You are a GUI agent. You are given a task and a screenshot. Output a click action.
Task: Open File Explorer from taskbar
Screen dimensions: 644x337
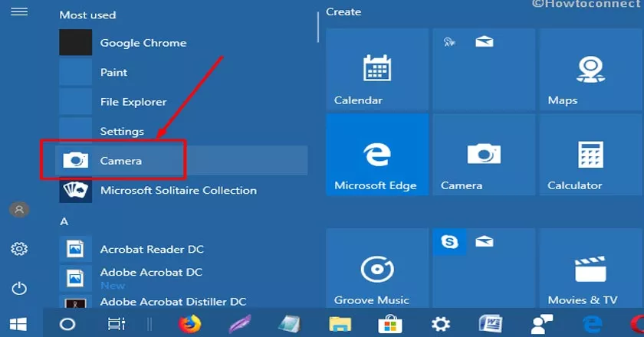pyautogui.click(x=340, y=324)
